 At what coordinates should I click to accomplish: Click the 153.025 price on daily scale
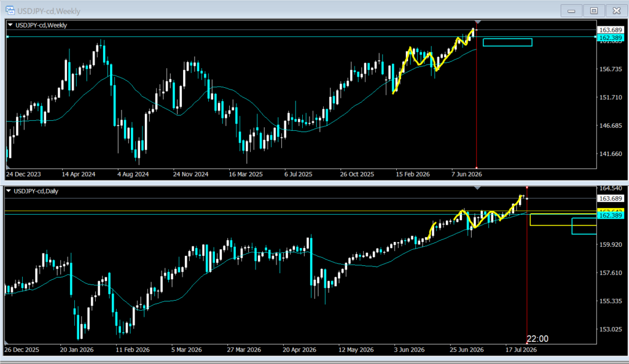[x=611, y=329]
